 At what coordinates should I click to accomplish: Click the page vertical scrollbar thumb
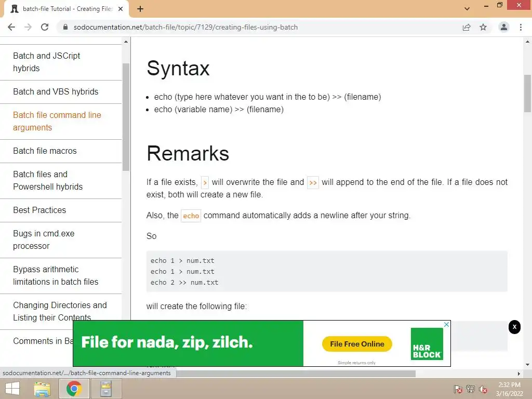pos(527,94)
